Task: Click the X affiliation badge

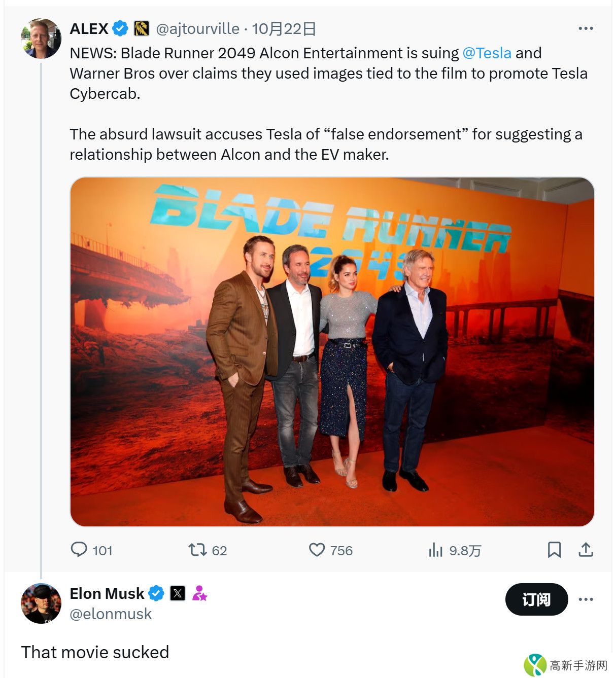Action: (x=178, y=593)
